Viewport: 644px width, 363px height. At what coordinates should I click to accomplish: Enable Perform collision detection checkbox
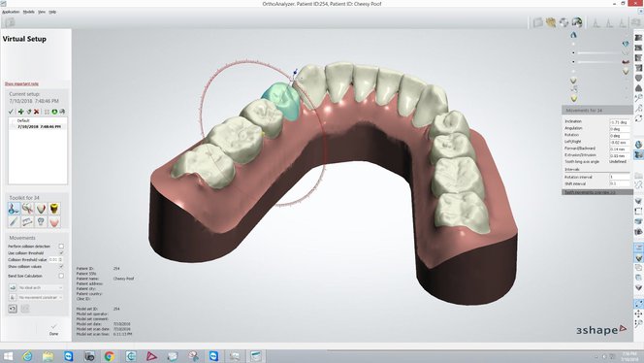pyautogui.click(x=61, y=247)
